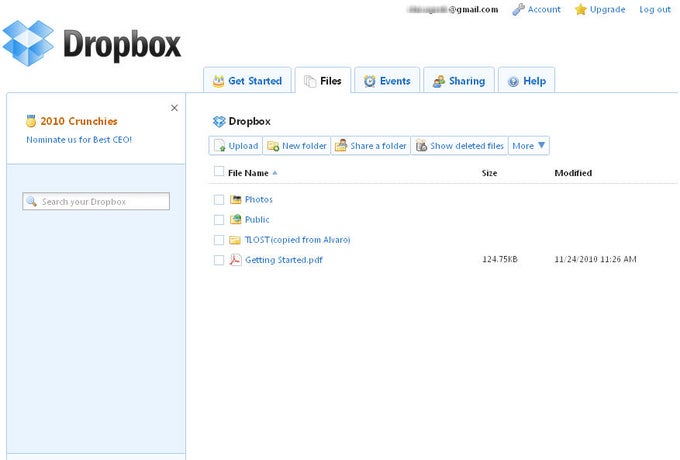Click the Get Started tab icon

tap(219, 81)
